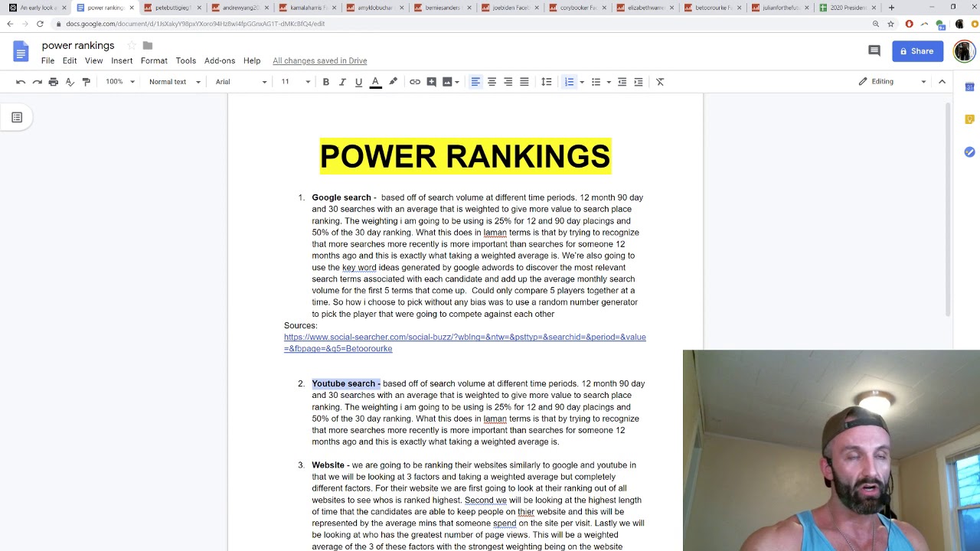980x551 pixels.
Task: Open Keep notes side panel icon
Action: [x=969, y=119]
